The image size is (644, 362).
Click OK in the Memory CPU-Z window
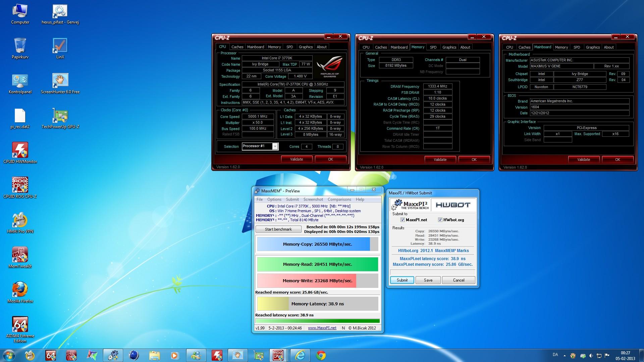(474, 160)
